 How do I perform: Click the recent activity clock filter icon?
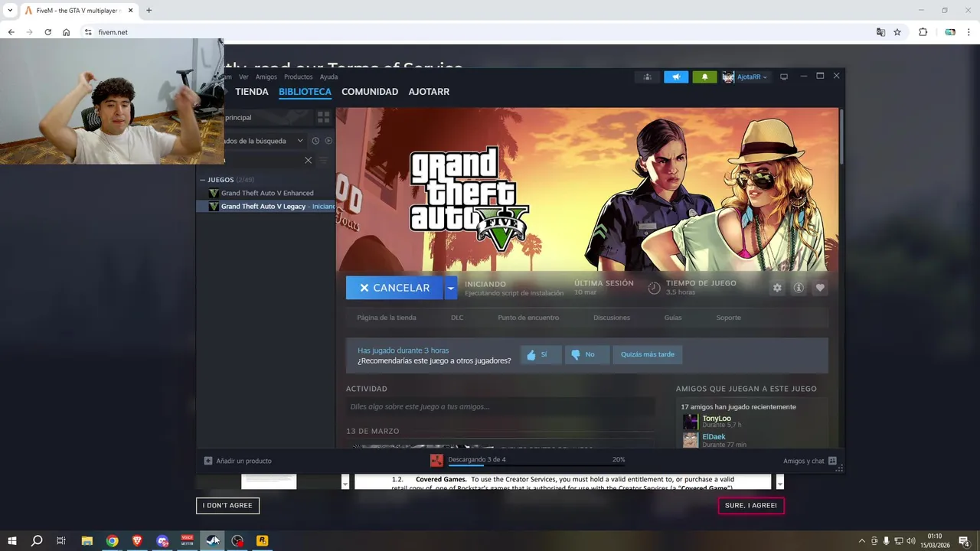[315, 141]
